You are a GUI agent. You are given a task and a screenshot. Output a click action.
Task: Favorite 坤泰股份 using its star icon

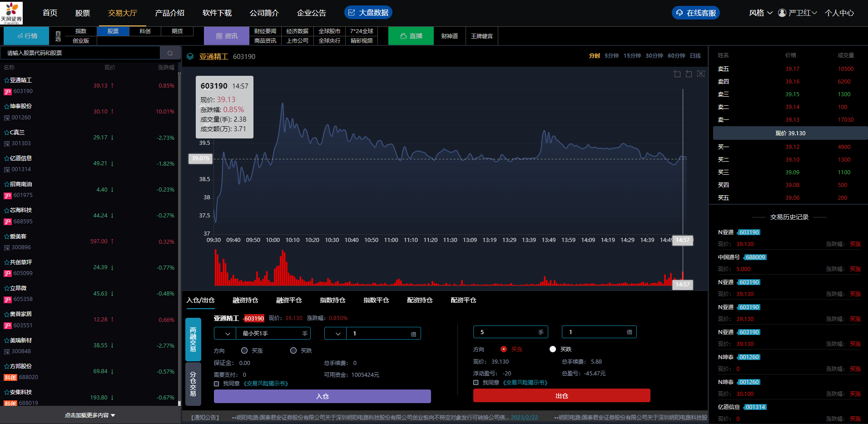(6, 106)
